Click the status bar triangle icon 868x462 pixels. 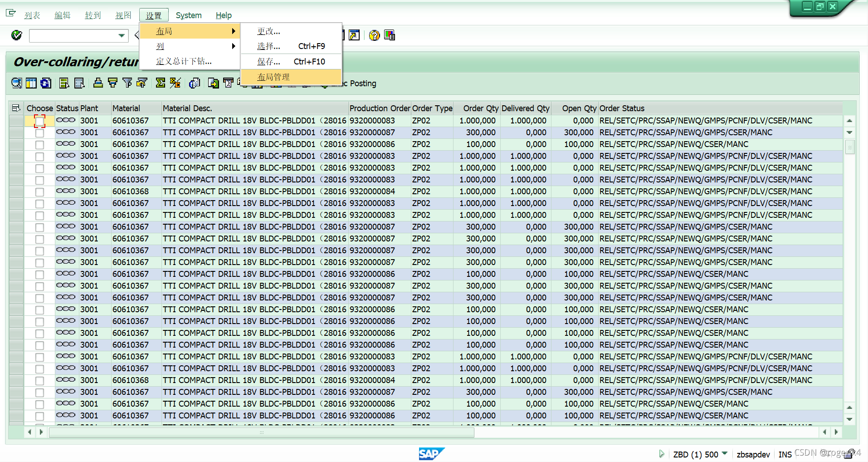click(662, 454)
